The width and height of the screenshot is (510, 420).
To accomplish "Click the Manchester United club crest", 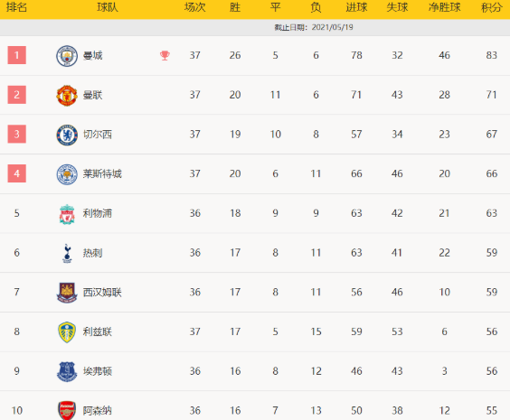I will click(x=67, y=96).
